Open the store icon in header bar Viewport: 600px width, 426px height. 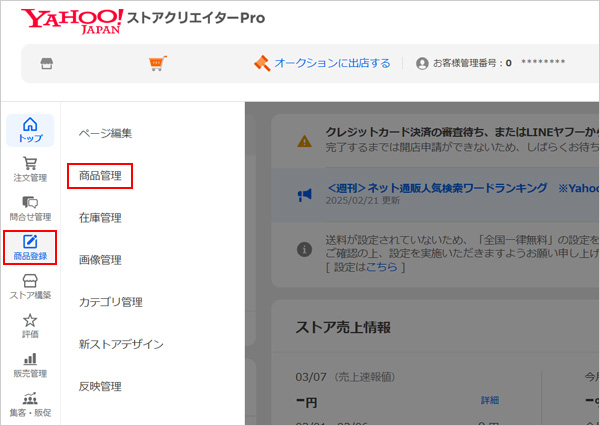pyautogui.click(x=47, y=63)
